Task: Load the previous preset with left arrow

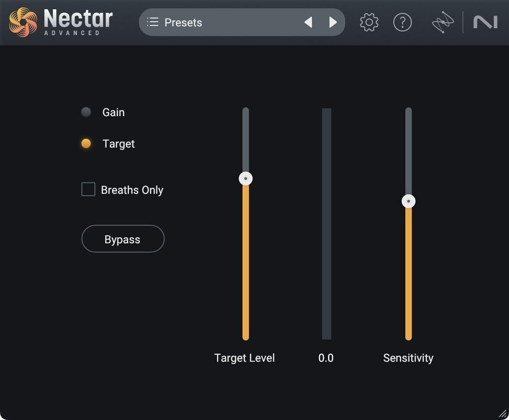Action: click(308, 22)
